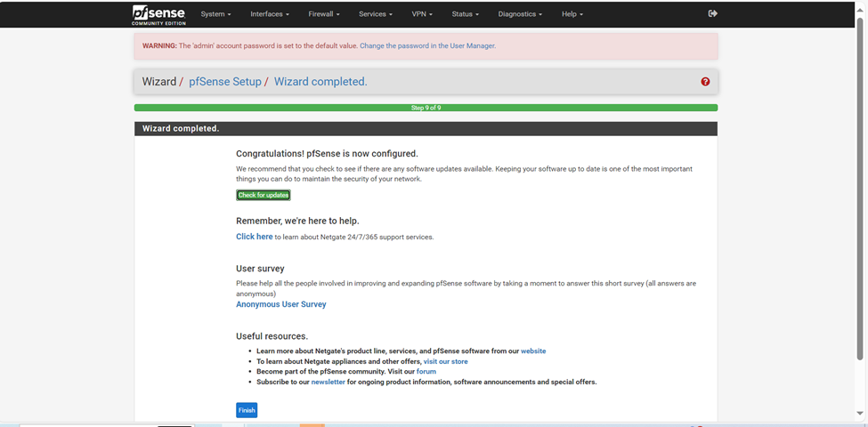The width and height of the screenshot is (868, 427).
Task: Follow the change password in User Manager link
Action: [x=427, y=46]
